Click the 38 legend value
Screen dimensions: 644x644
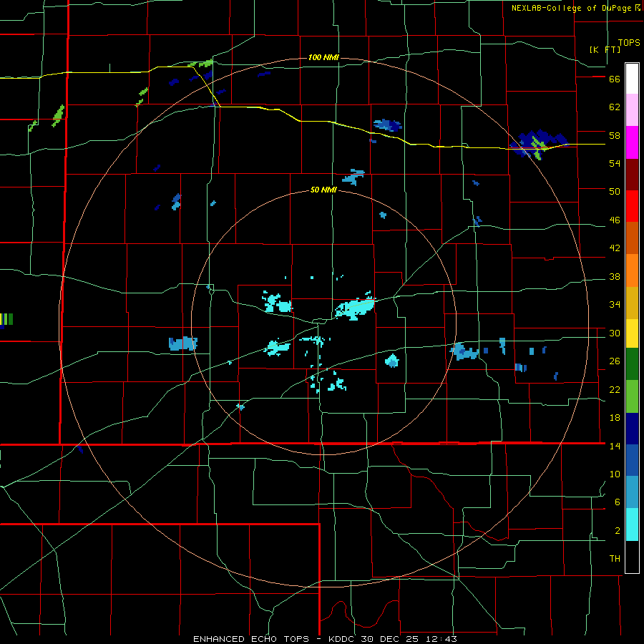615,276
